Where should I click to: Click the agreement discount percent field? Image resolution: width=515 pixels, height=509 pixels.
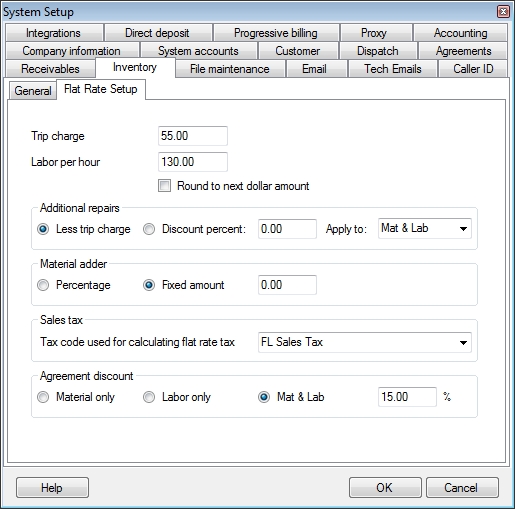coord(407,397)
